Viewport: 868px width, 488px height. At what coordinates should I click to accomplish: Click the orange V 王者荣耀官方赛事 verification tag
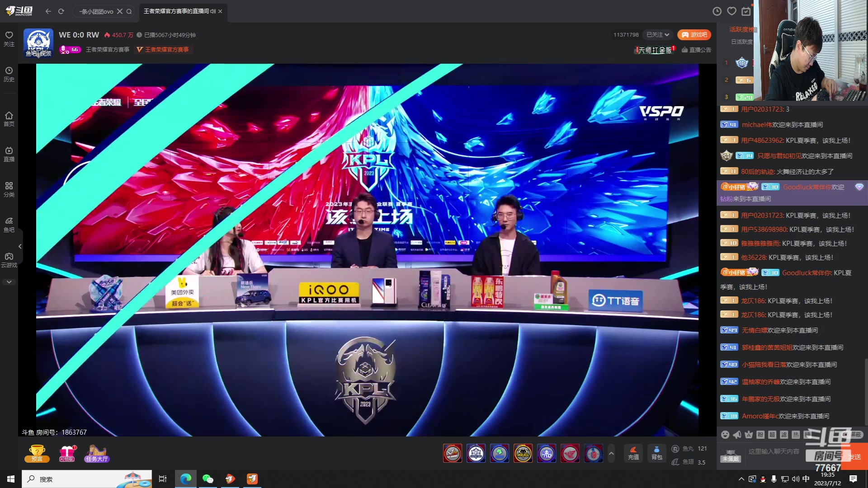click(x=163, y=49)
